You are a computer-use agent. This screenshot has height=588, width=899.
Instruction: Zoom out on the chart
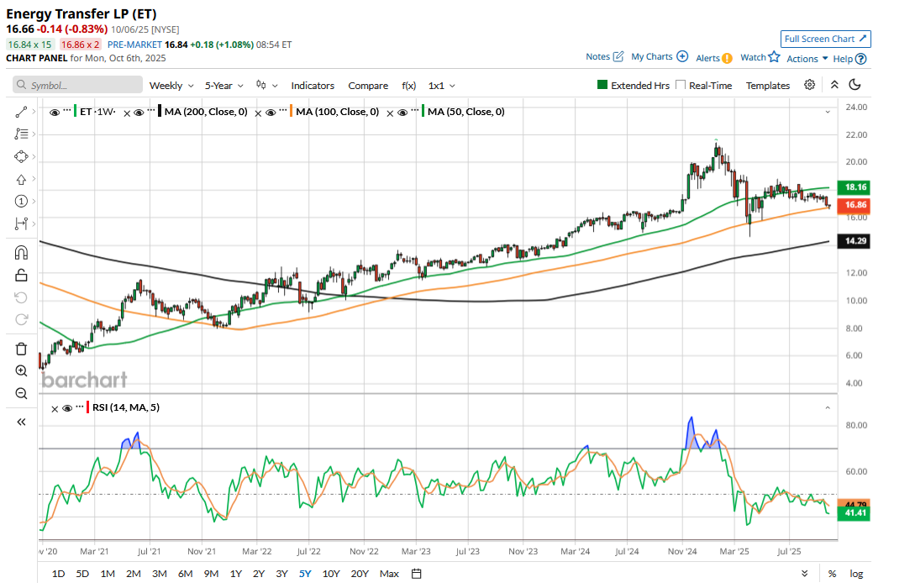21,393
